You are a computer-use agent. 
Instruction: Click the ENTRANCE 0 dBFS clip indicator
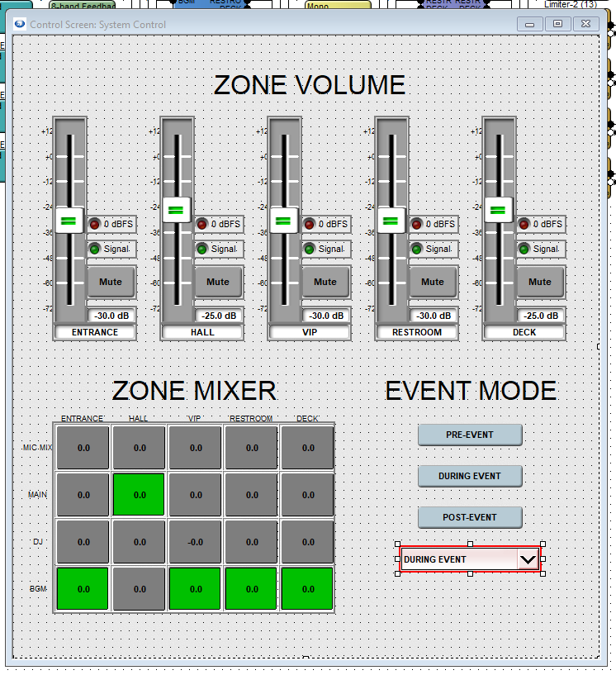click(x=94, y=224)
